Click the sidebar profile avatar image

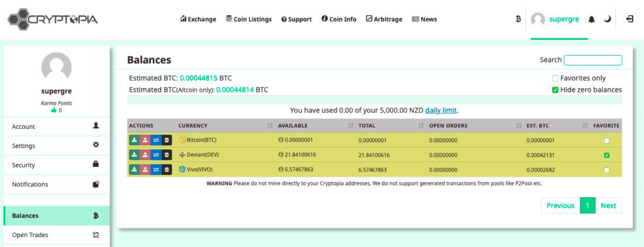tap(57, 67)
